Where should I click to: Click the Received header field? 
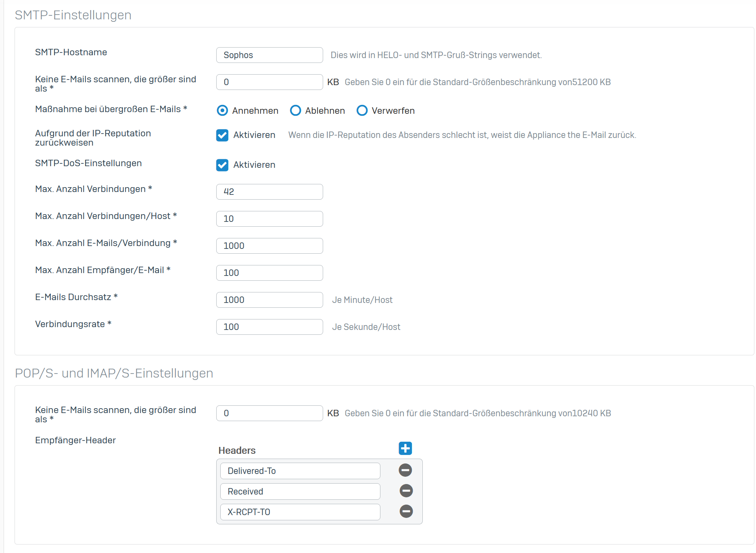(300, 492)
